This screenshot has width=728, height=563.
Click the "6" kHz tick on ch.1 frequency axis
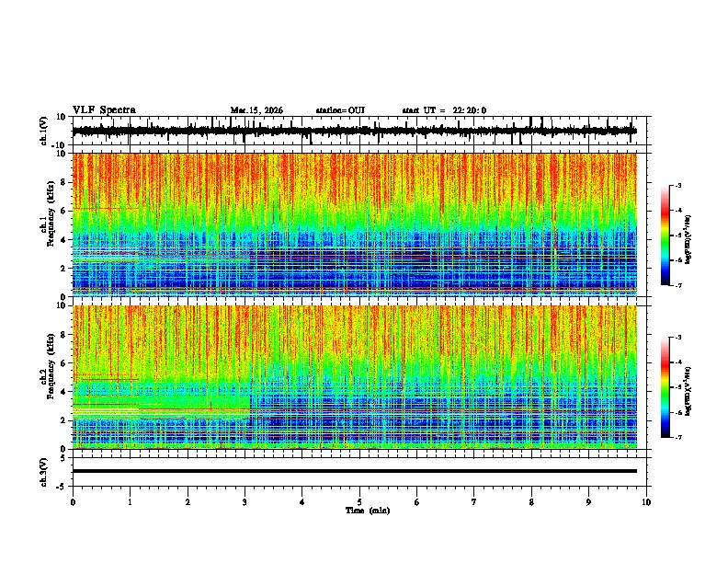[63, 212]
